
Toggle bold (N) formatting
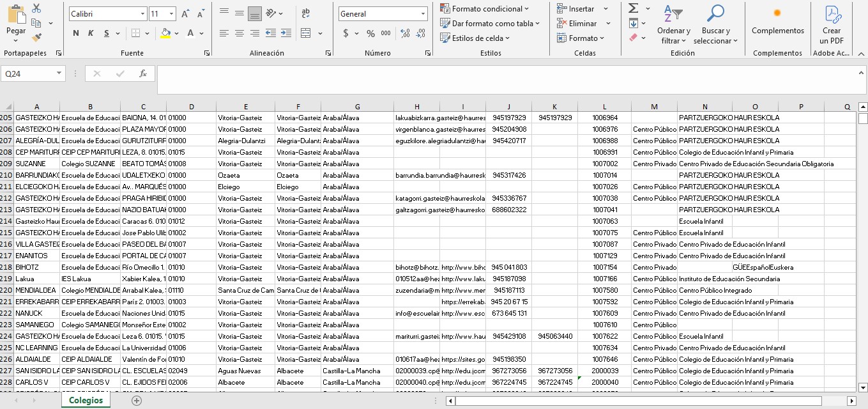76,33
